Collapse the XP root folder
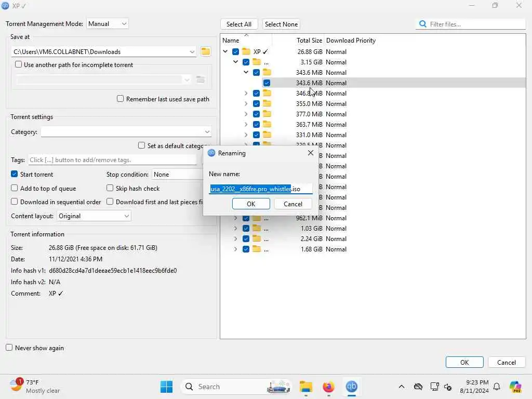The image size is (532, 399). (x=225, y=51)
